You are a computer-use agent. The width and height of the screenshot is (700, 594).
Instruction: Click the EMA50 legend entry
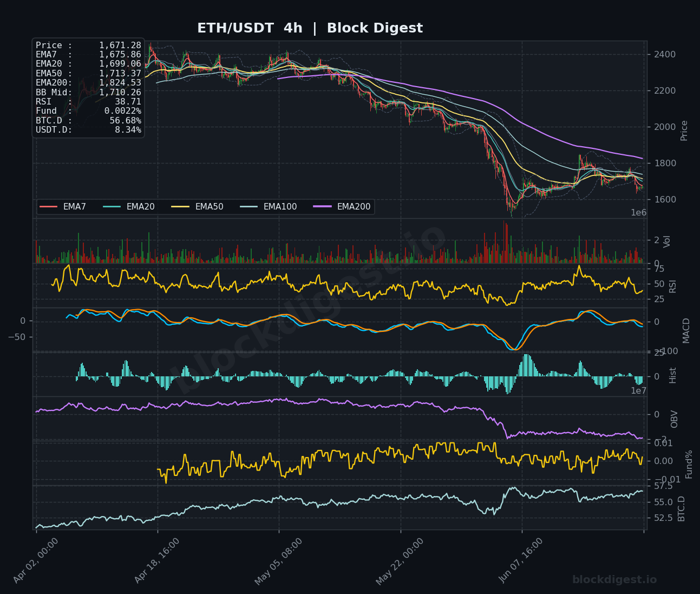click(198, 207)
